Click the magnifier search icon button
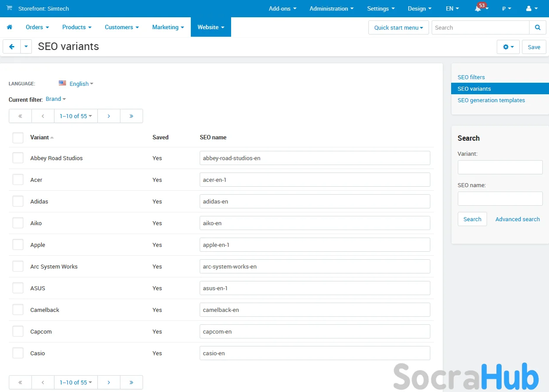The width and height of the screenshot is (549, 392). point(537,27)
